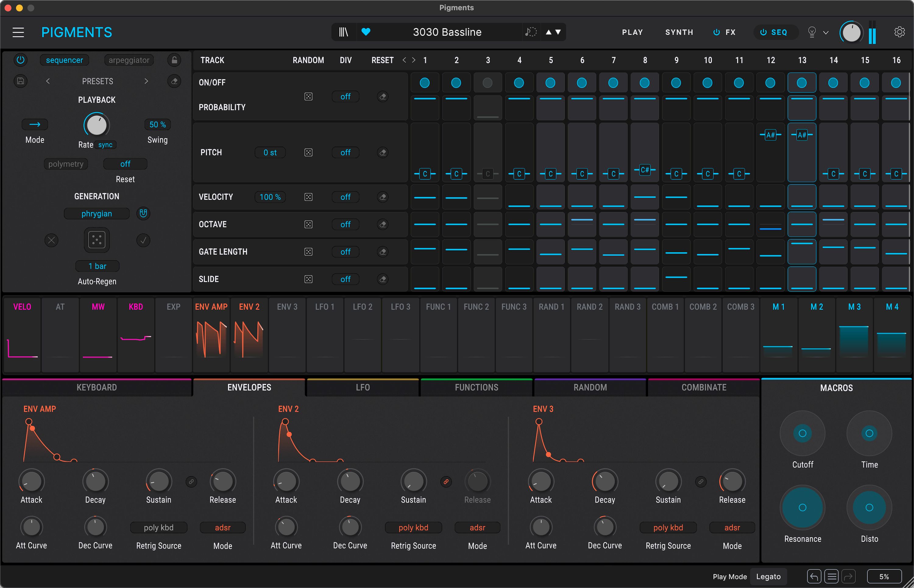
Task: Go to previous sequencer preset
Action: pos(48,81)
